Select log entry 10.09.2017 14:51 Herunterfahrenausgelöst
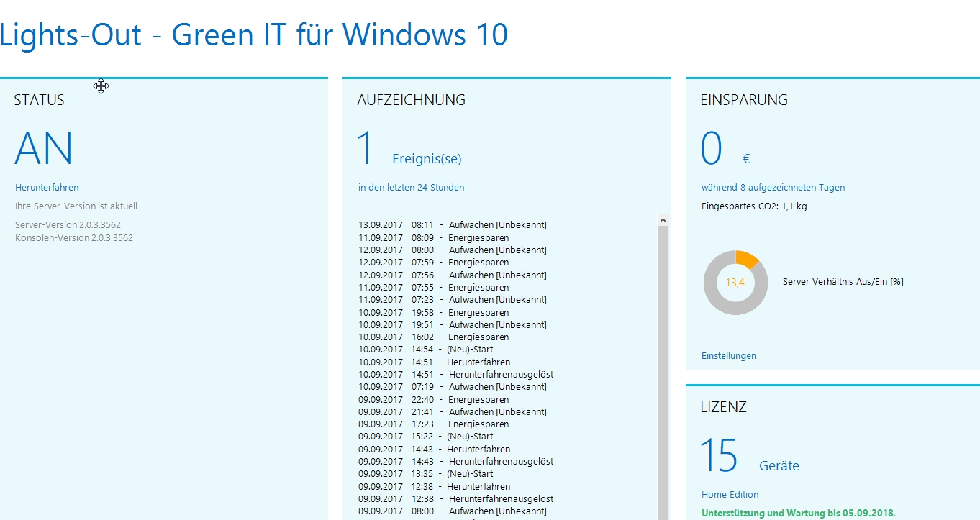 (456, 375)
